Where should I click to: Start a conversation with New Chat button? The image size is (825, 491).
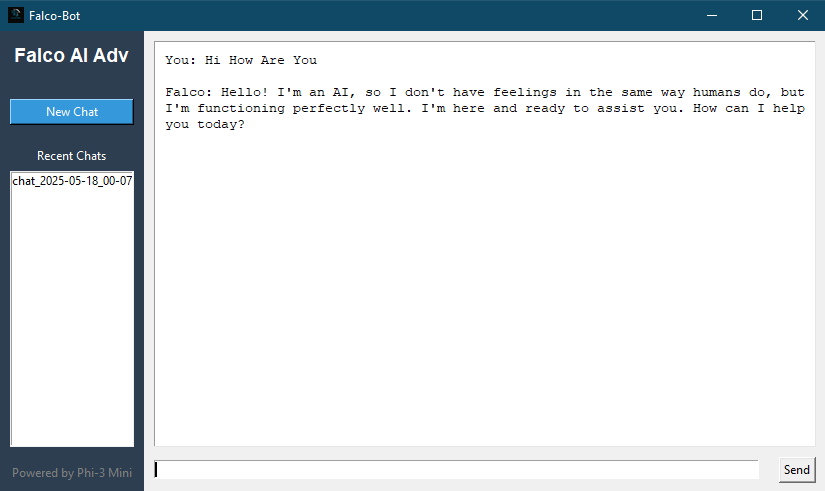[72, 112]
